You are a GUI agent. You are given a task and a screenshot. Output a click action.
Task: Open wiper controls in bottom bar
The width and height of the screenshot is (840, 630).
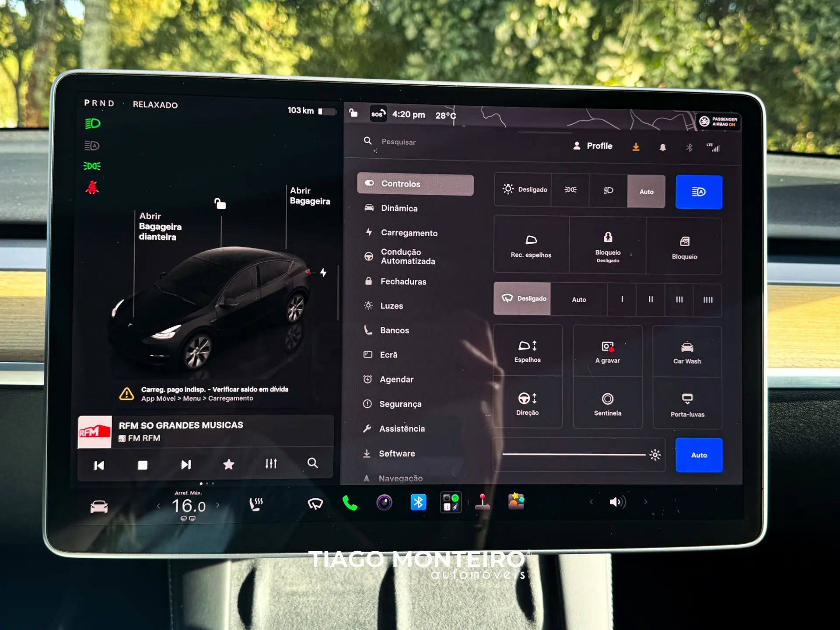point(315,504)
